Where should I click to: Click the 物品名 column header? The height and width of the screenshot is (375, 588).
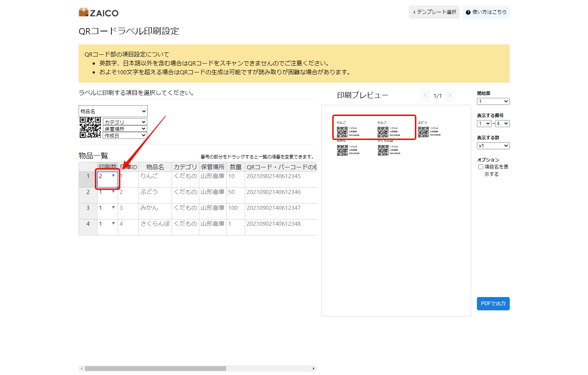pyautogui.click(x=155, y=167)
